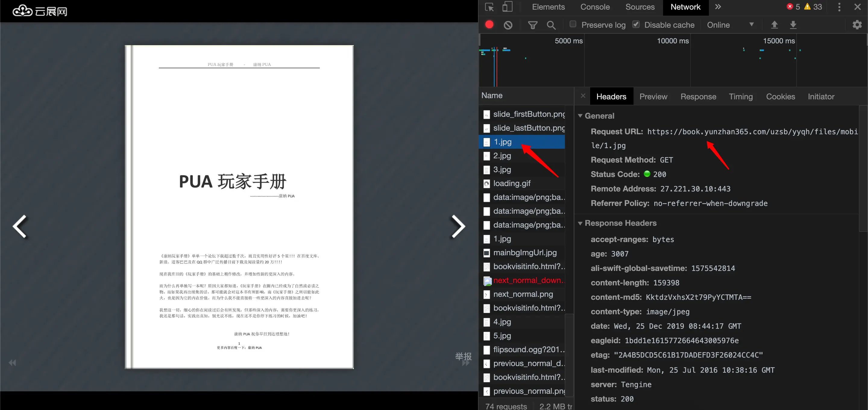Image resolution: width=868 pixels, height=410 pixels.
Task: Clear the network log
Action: (x=508, y=25)
